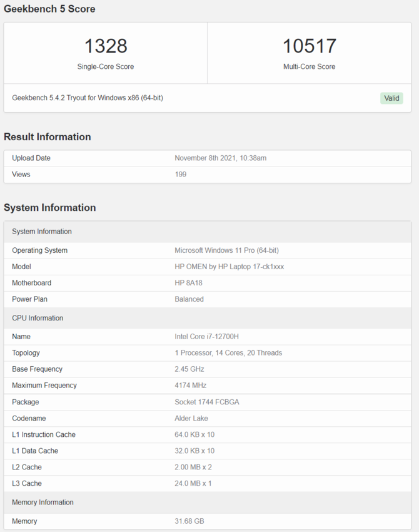Click the Codename label
419x532 pixels.
click(x=29, y=418)
